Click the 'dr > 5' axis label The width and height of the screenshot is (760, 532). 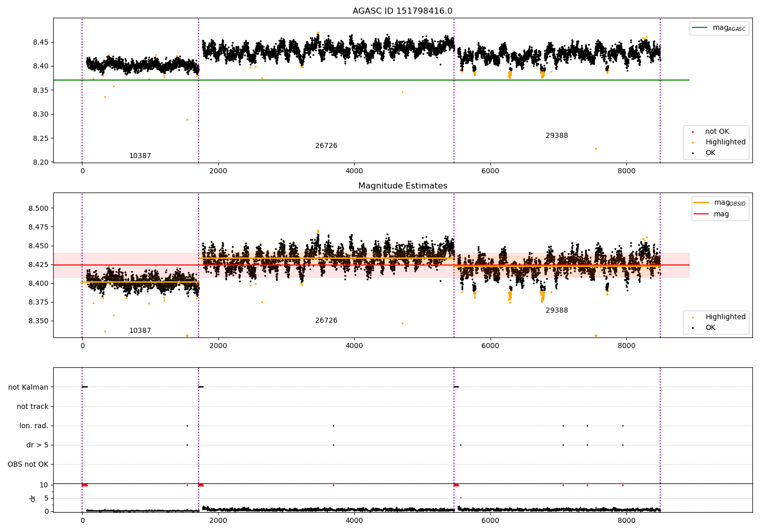click(x=37, y=445)
